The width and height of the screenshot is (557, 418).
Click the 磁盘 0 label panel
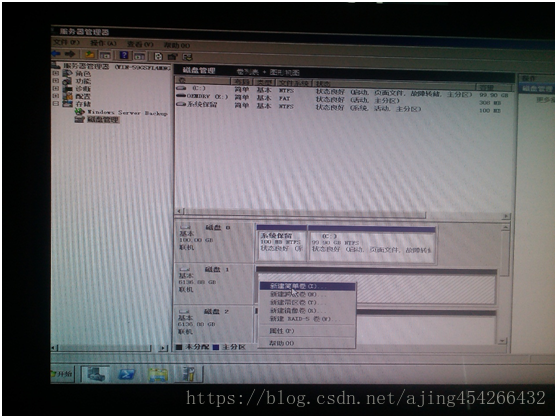tap(214, 242)
